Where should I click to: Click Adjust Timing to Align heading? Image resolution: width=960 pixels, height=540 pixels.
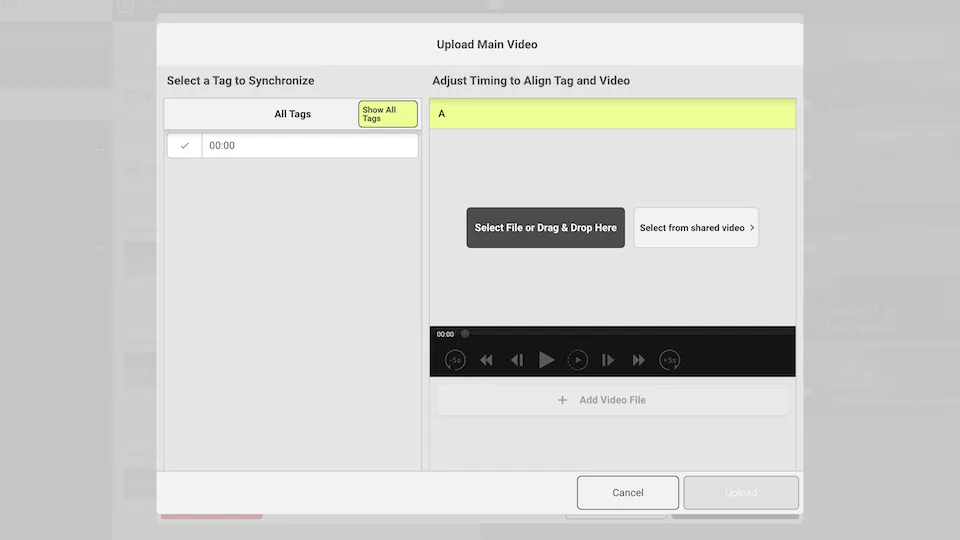click(531, 81)
